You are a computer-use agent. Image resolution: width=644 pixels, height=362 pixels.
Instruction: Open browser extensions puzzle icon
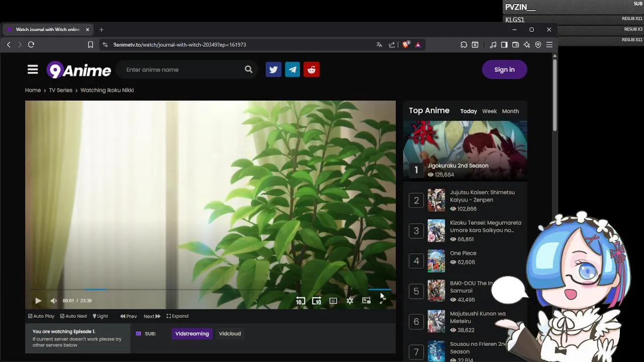pyautogui.click(x=464, y=45)
